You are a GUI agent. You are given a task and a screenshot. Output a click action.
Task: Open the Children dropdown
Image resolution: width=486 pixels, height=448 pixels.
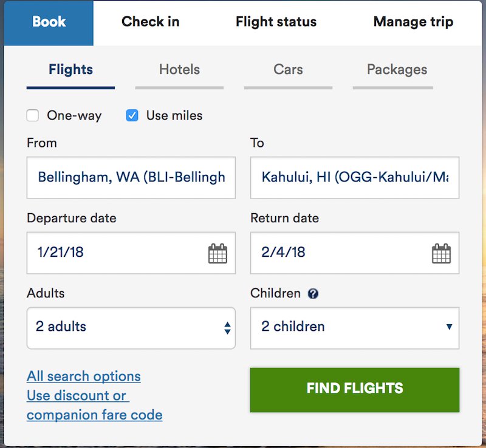click(x=355, y=328)
